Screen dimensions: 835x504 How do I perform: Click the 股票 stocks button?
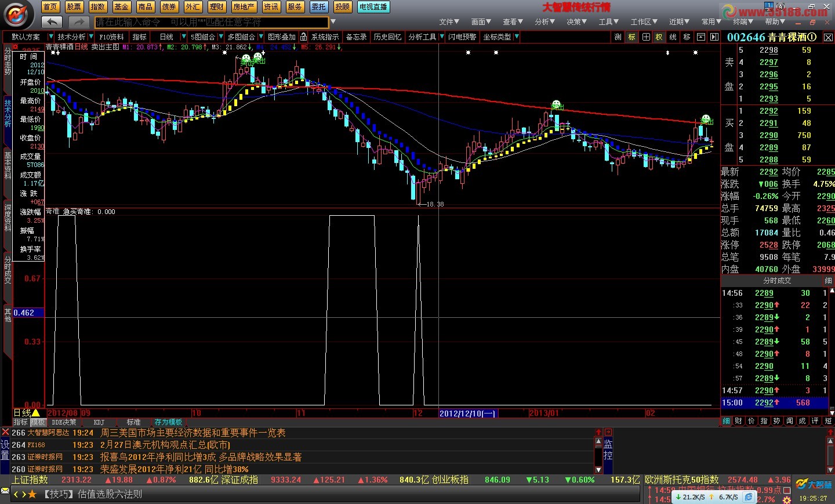[74, 7]
